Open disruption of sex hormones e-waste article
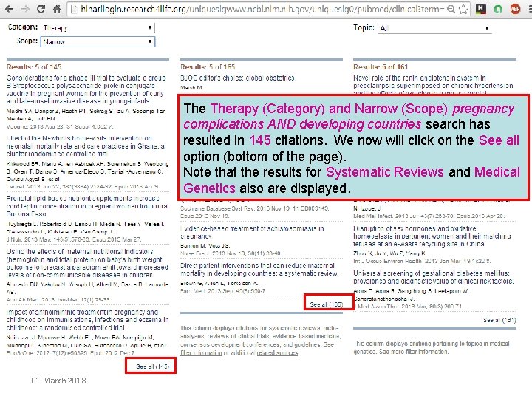The height and width of the screenshot is (399, 532). [x=432, y=236]
